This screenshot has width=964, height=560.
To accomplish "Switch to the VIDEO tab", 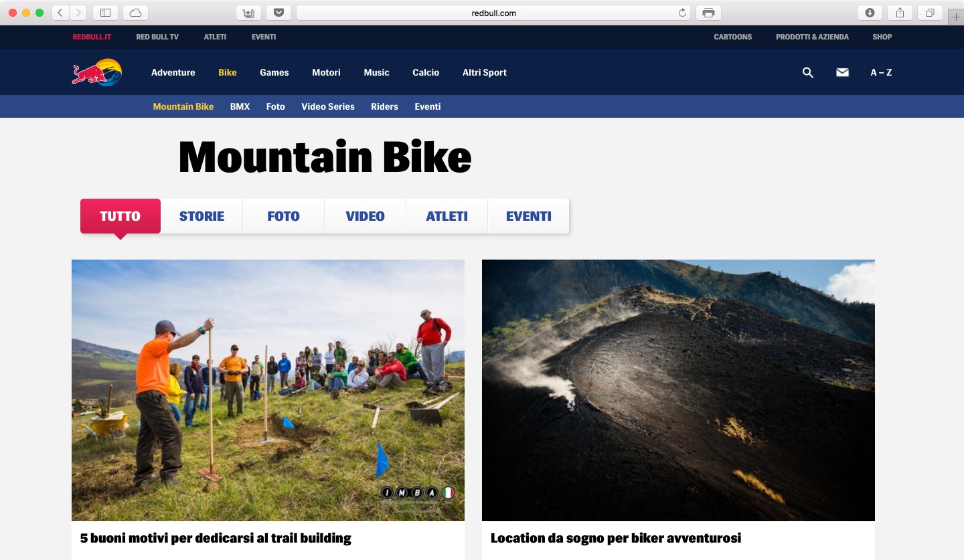I will (x=365, y=216).
